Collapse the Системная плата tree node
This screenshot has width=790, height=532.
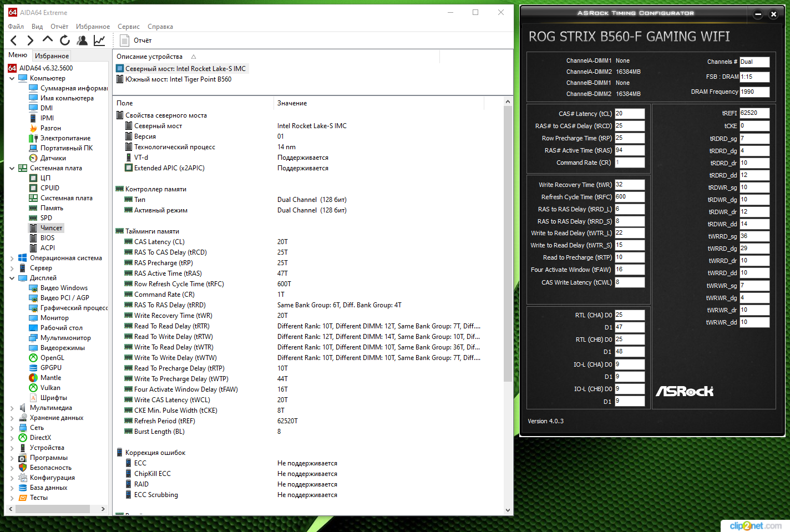coord(12,168)
